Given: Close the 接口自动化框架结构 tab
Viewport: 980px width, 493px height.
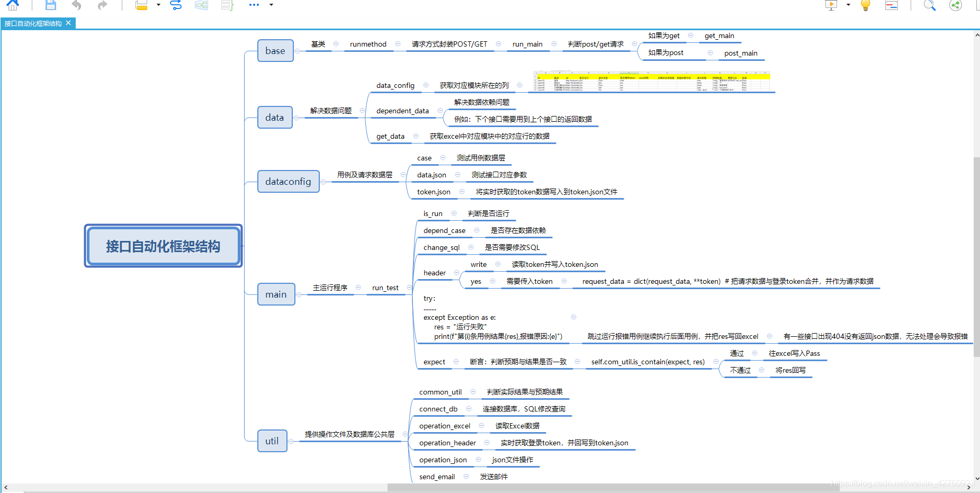Looking at the screenshot, I should click(68, 23).
